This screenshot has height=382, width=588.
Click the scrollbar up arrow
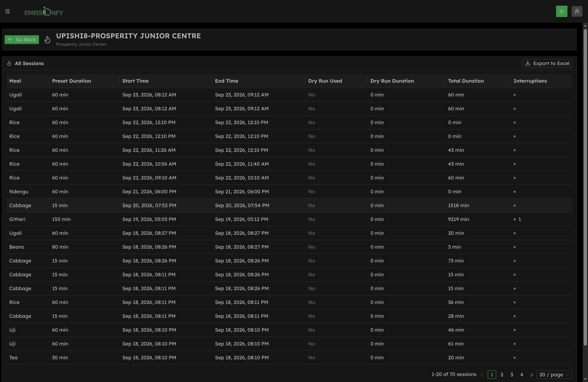(x=585, y=26)
